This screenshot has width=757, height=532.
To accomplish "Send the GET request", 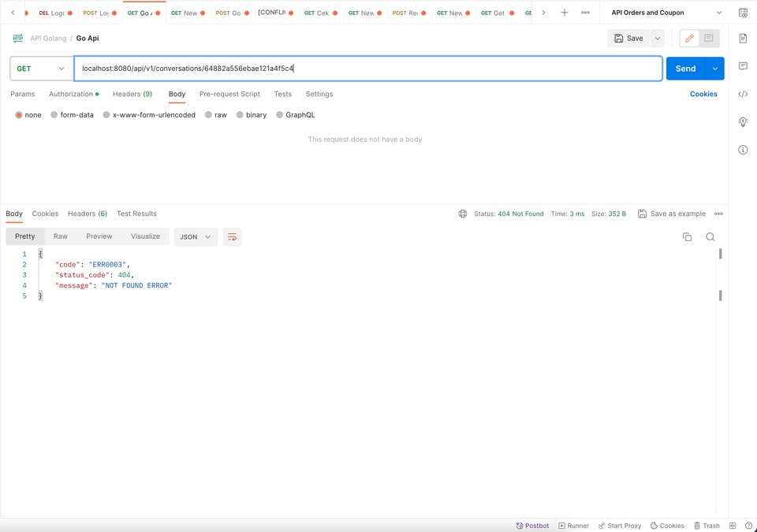I will 685,69.
